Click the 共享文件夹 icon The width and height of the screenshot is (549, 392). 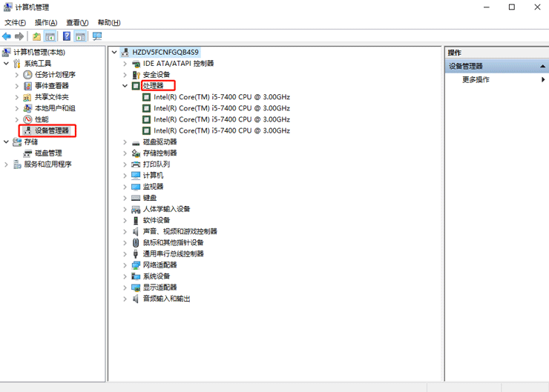click(x=27, y=97)
